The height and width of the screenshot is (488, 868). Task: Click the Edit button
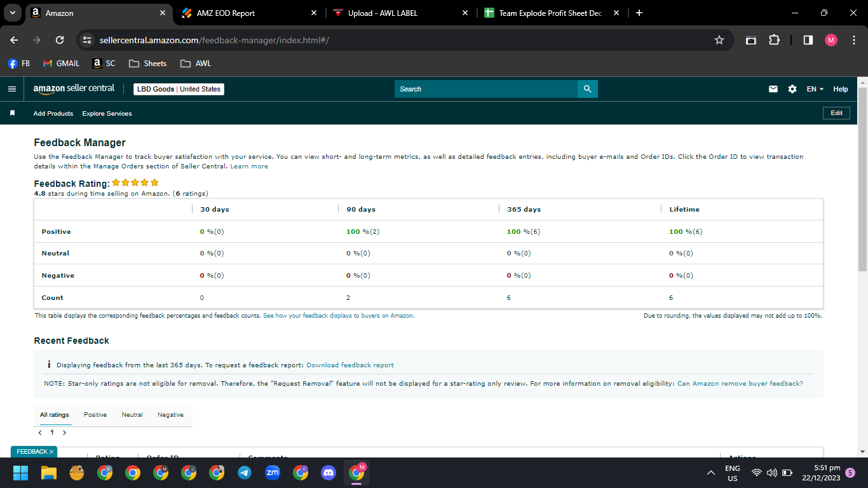click(837, 113)
